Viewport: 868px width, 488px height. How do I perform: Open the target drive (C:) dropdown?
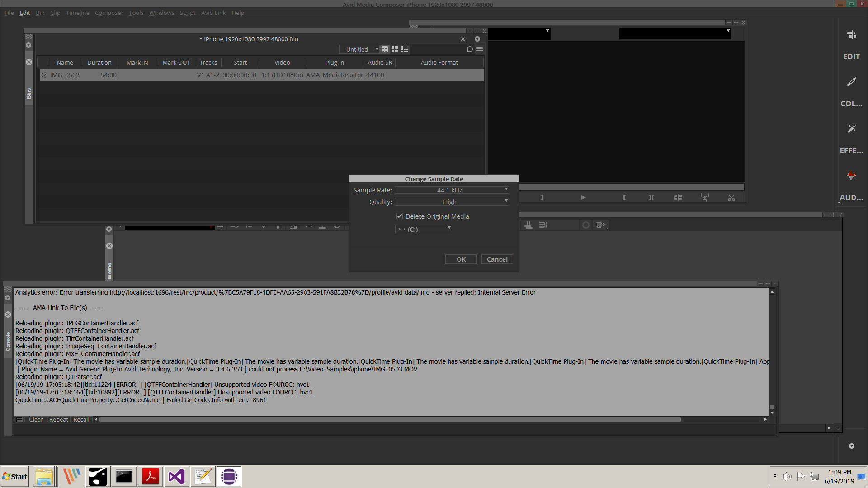coord(424,229)
